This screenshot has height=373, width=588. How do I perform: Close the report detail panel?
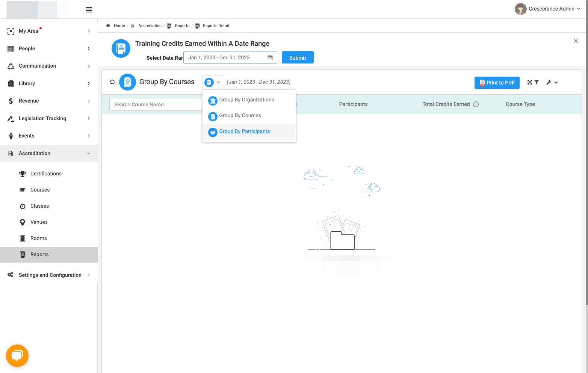coord(576,41)
